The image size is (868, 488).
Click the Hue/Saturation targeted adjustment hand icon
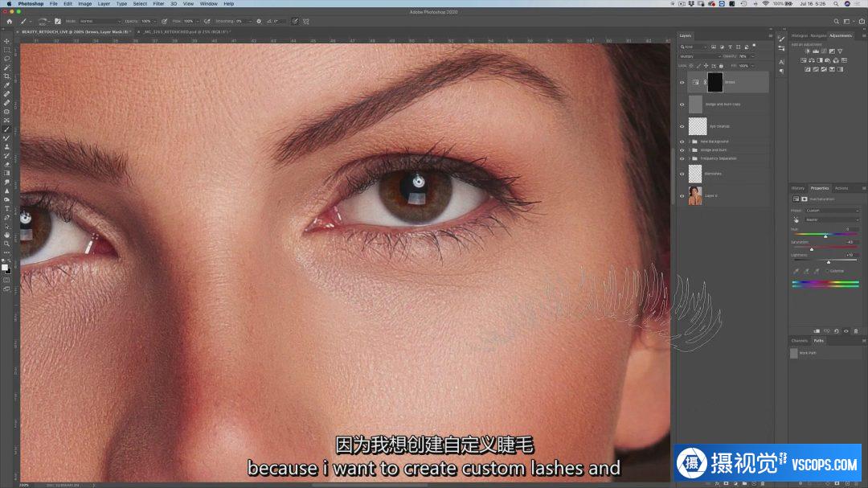coord(796,220)
